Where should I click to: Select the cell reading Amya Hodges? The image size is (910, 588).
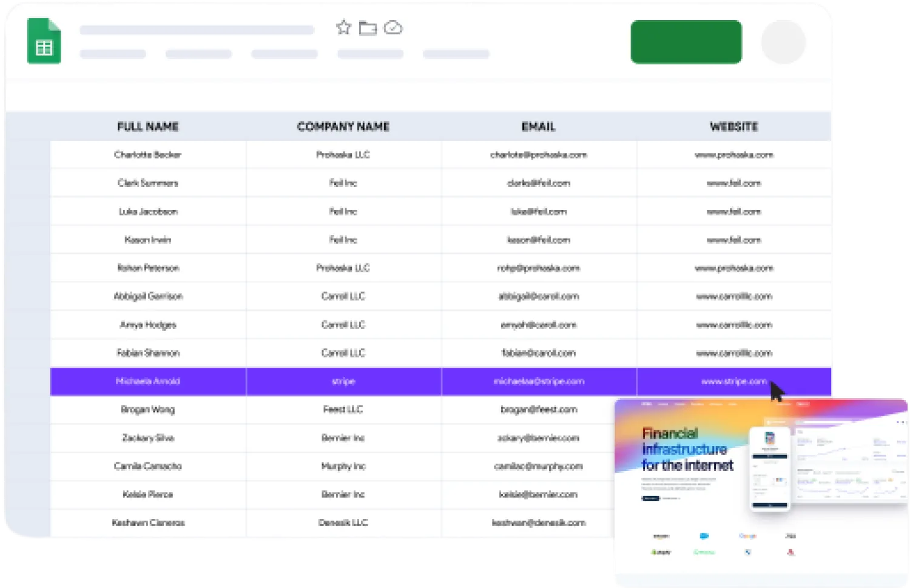click(x=148, y=325)
